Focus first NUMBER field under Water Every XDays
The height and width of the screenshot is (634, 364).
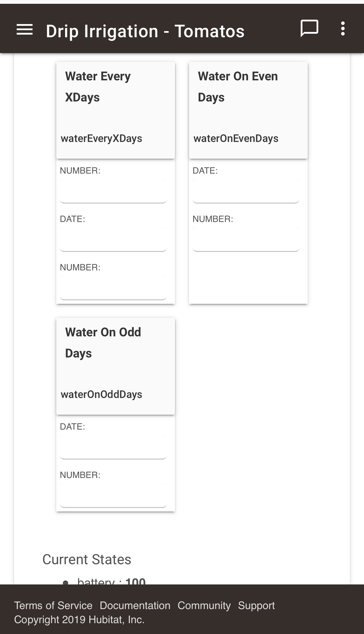click(113, 191)
